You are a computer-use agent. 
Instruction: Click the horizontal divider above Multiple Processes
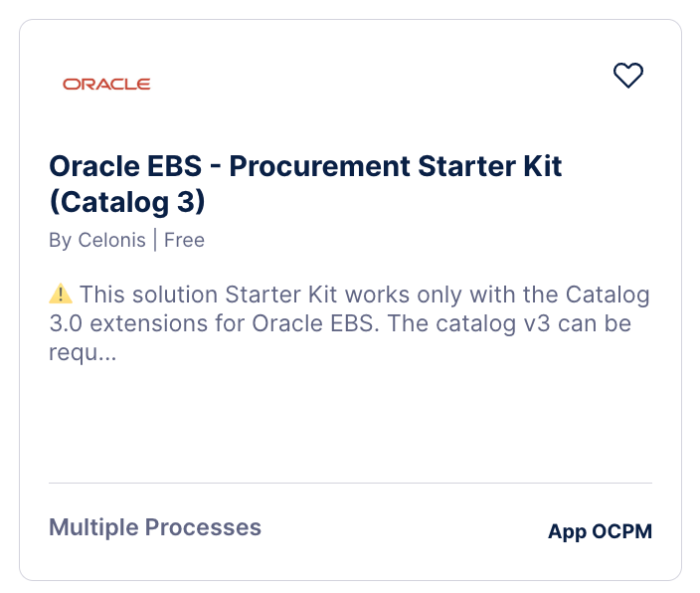click(x=350, y=484)
